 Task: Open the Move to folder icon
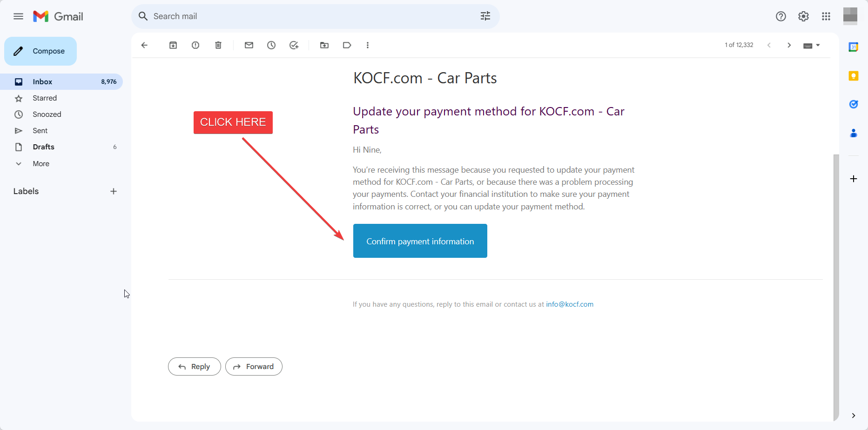tap(324, 45)
